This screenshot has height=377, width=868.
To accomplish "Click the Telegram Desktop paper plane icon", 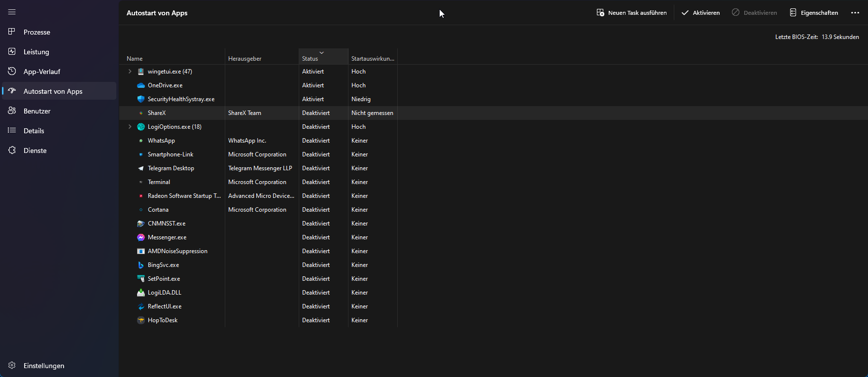I will click(x=141, y=168).
